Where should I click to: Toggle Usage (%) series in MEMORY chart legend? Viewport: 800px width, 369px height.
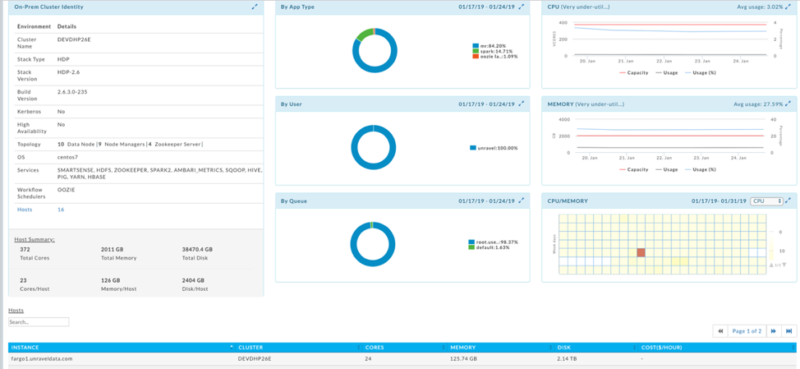(x=701, y=169)
